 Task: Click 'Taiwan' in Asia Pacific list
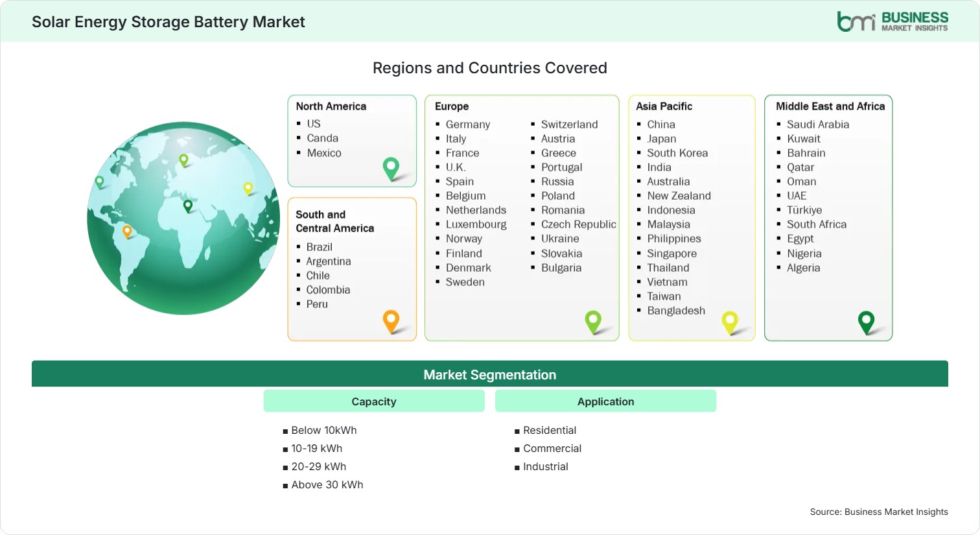(x=664, y=296)
